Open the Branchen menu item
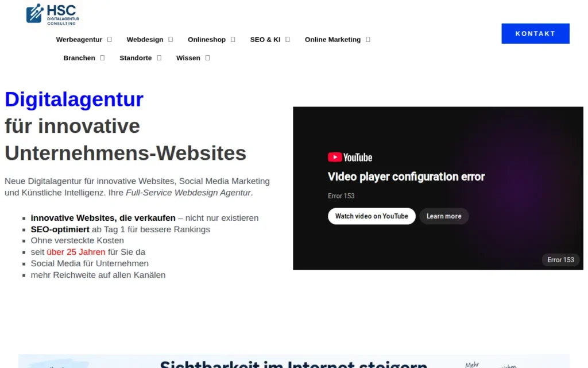The width and height of the screenshot is (588, 368). [x=79, y=58]
